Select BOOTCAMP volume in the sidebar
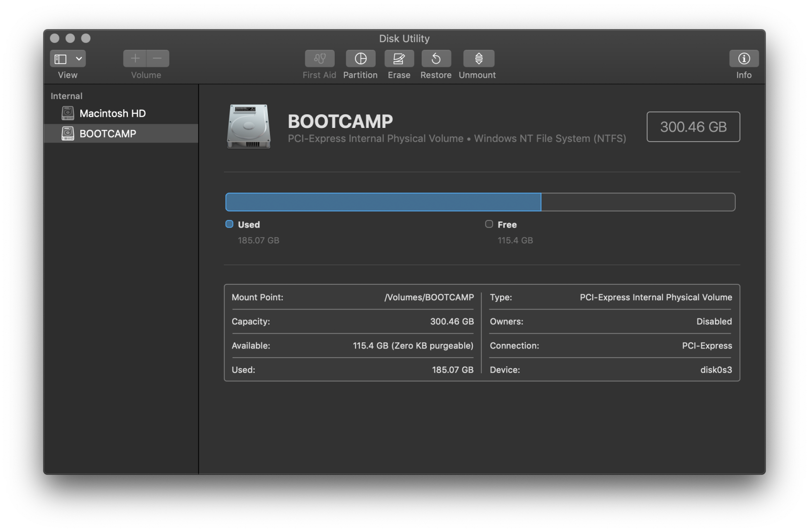The height and width of the screenshot is (532, 809). click(121, 134)
